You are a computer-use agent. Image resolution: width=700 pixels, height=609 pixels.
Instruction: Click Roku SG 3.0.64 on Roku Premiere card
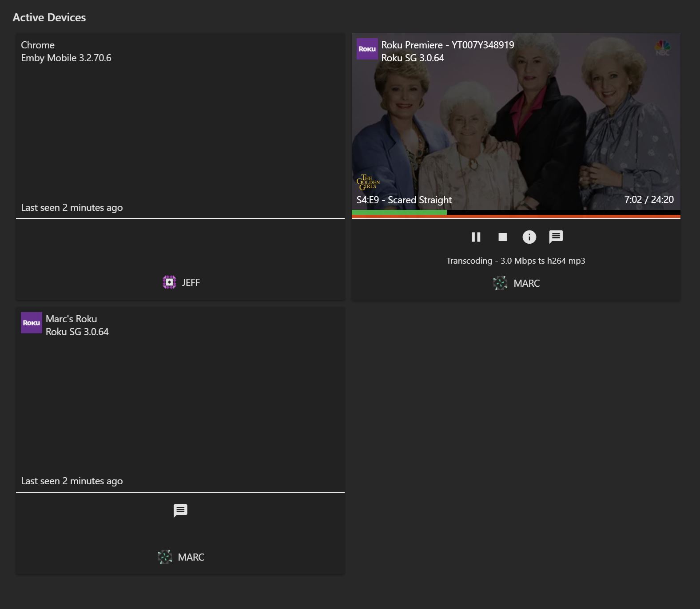(x=413, y=58)
